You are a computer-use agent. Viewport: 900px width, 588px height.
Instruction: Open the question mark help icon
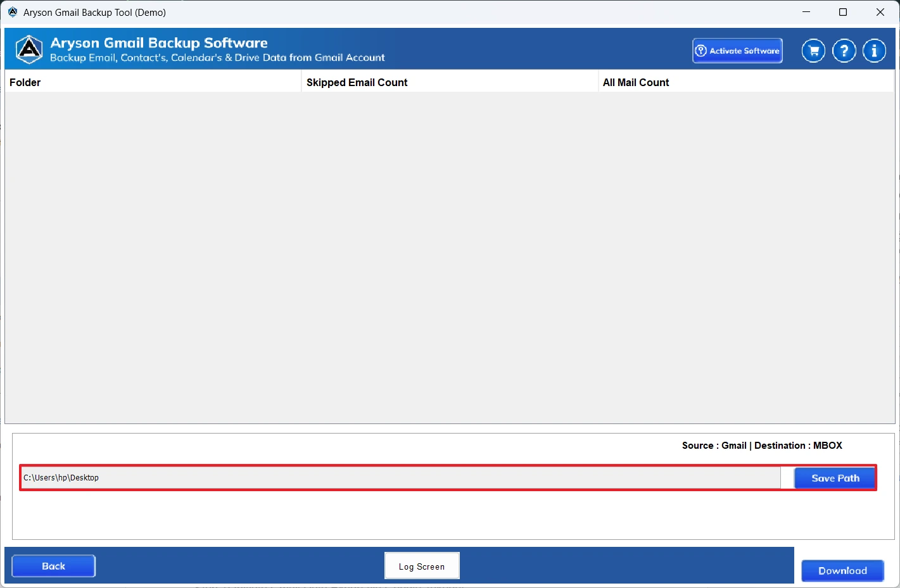tap(844, 51)
